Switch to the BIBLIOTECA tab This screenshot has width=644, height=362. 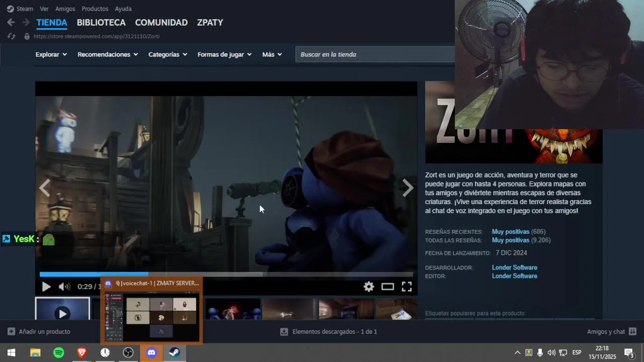click(101, 23)
